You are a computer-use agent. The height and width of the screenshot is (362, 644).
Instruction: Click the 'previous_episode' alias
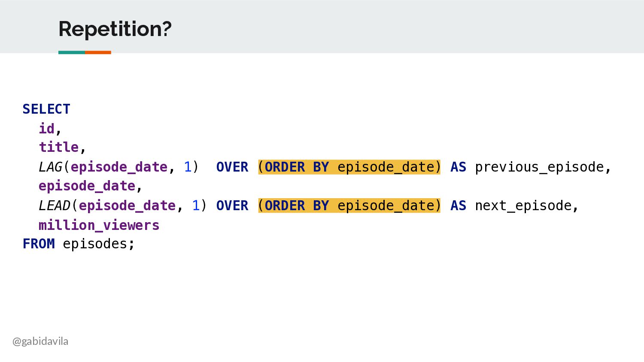[x=539, y=167]
